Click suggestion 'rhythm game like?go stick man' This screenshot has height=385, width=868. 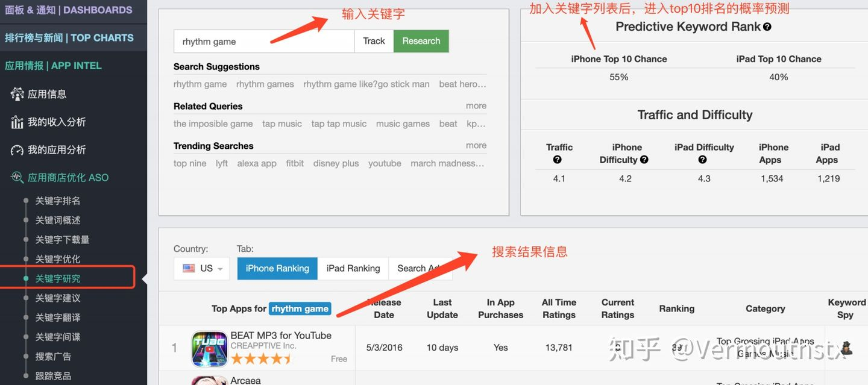[366, 84]
